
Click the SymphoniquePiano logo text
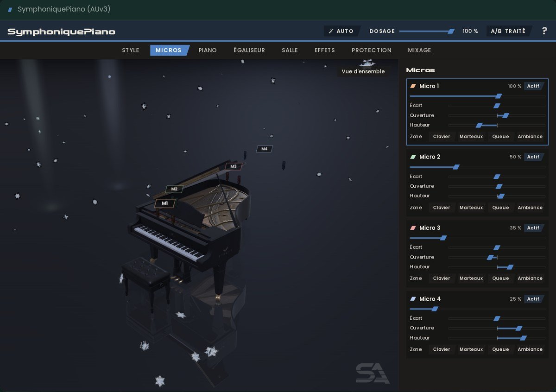(x=61, y=32)
